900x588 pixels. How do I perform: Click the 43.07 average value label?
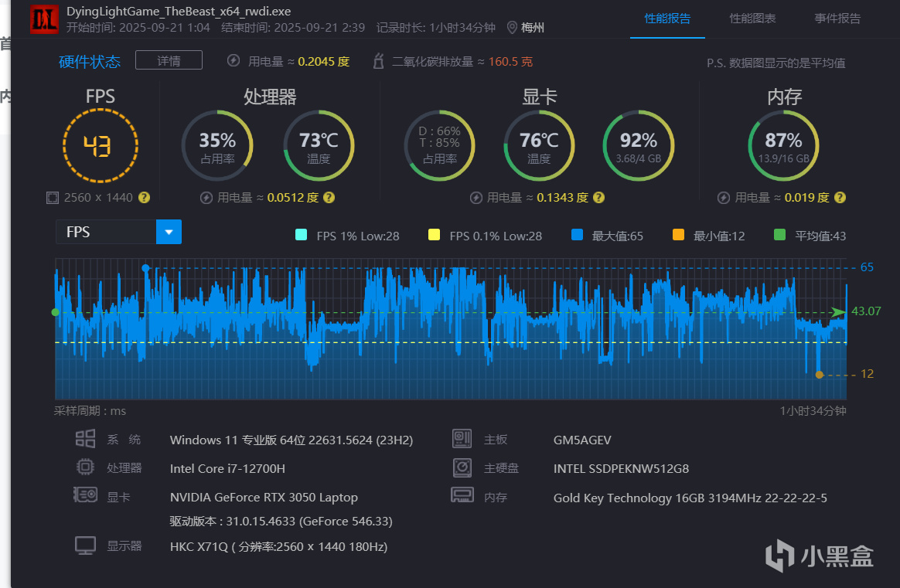pyautogui.click(x=865, y=311)
